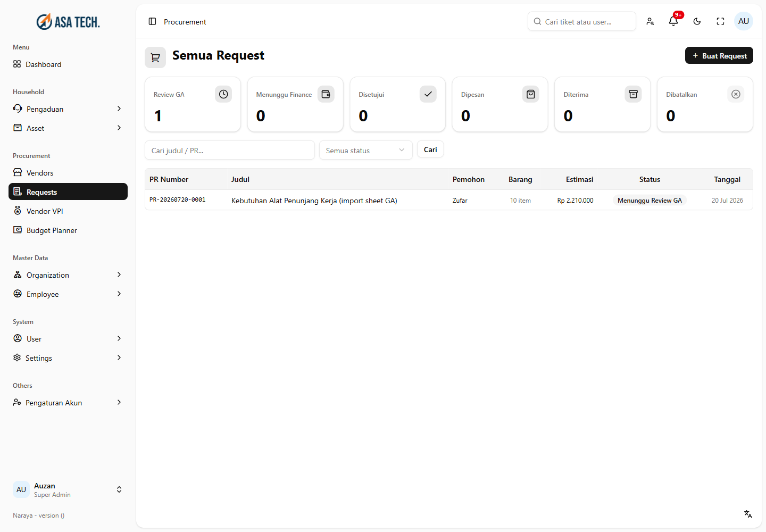Click the user search icon in header
The width and height of the screenshot is (766, 532).
650,21
